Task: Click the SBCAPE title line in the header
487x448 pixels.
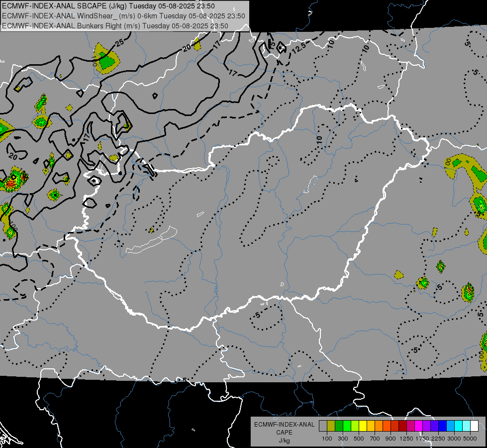Action: pos(108,6)
